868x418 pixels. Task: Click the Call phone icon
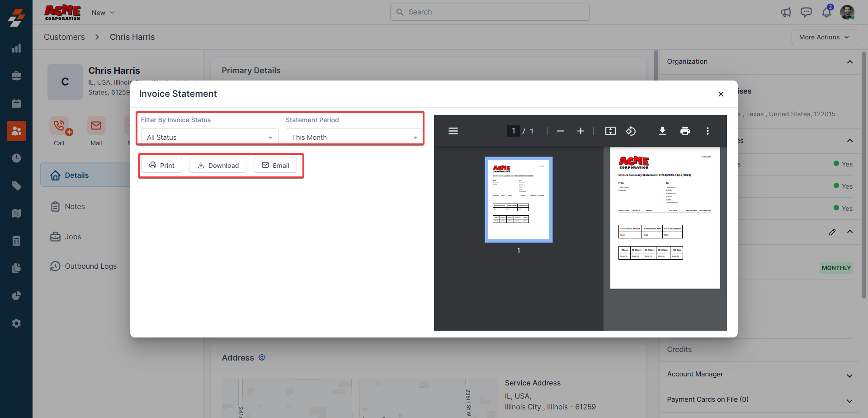pos(59,126)
